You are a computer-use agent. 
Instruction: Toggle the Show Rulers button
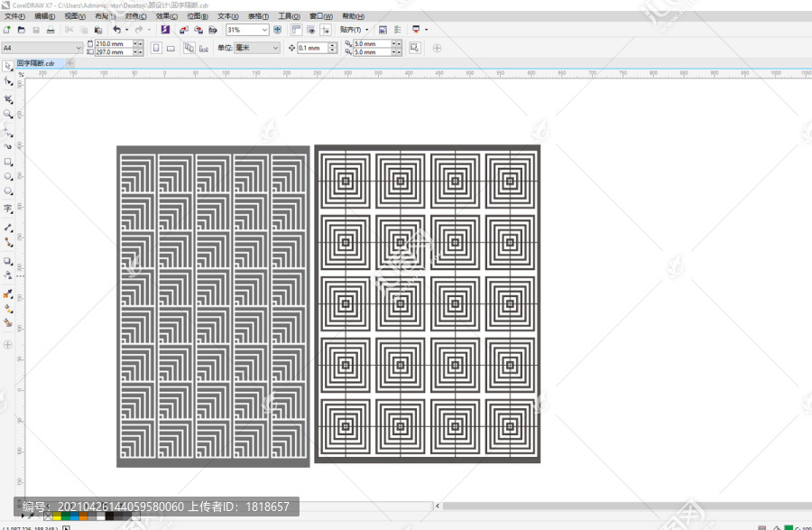[x=296, y=30]
